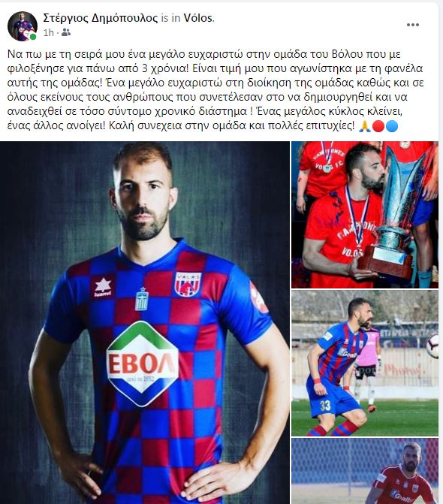Click the soccer ball in match photo
This screenshot has height=504, width=443.
432,346
